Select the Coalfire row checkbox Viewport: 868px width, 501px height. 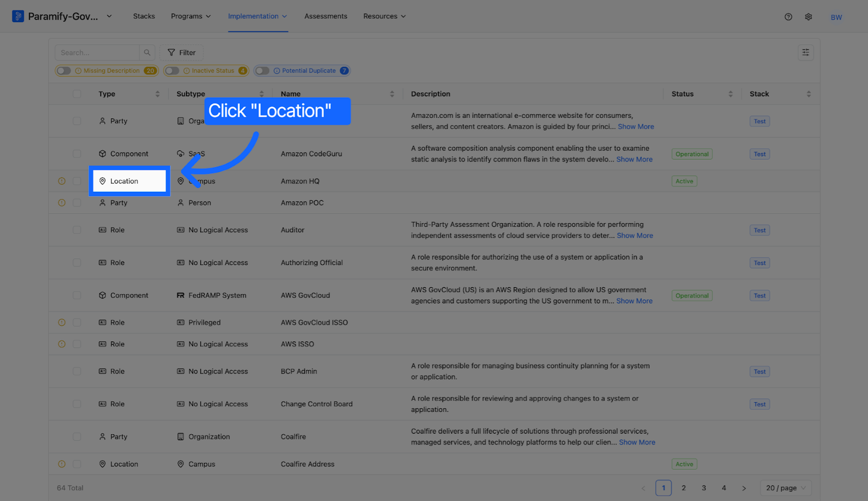(77, 437)
